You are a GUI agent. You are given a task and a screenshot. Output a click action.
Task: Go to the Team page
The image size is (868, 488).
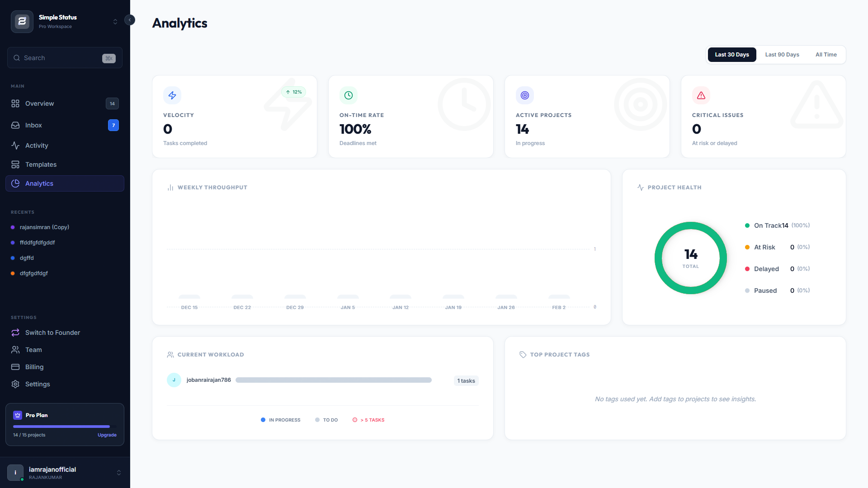pos(33,350)
